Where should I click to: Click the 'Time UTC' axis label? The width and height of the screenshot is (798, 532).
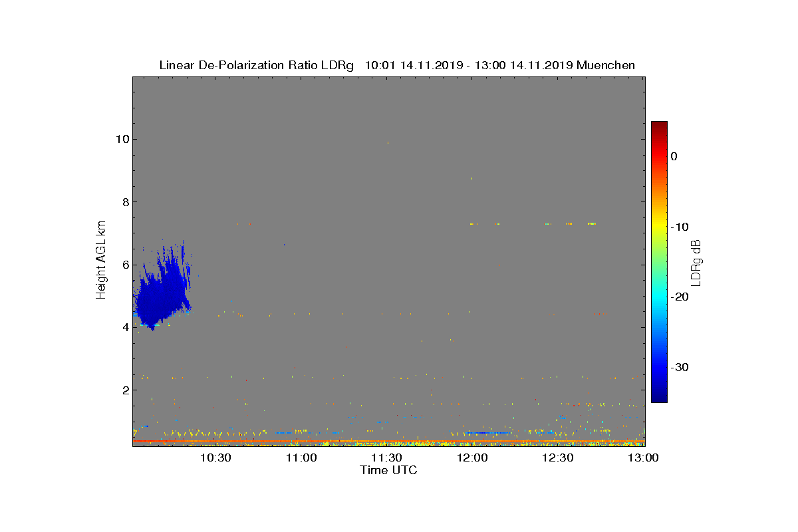tap(388, 470)
